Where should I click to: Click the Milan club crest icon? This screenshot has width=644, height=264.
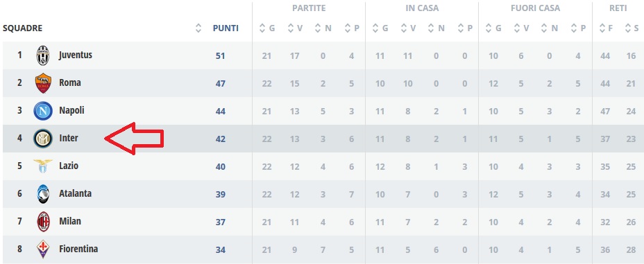43,222
